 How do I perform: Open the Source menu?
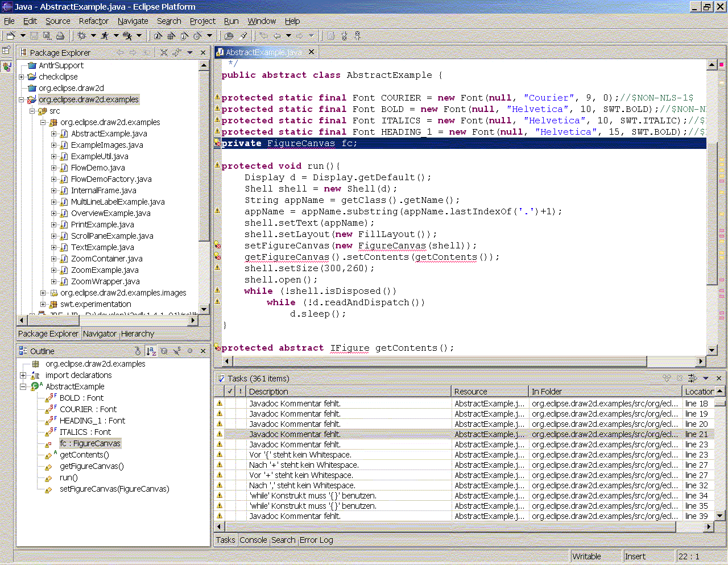click(x=58, y=21)
